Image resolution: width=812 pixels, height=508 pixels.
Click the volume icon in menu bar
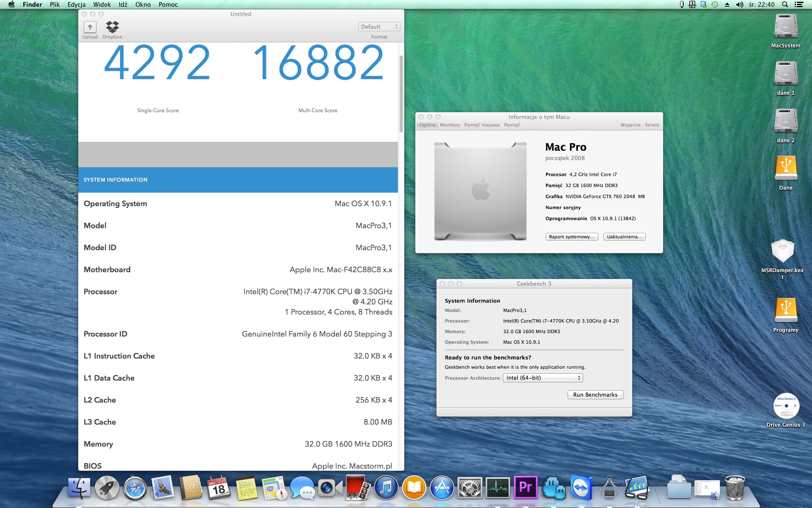click(739, 5)
